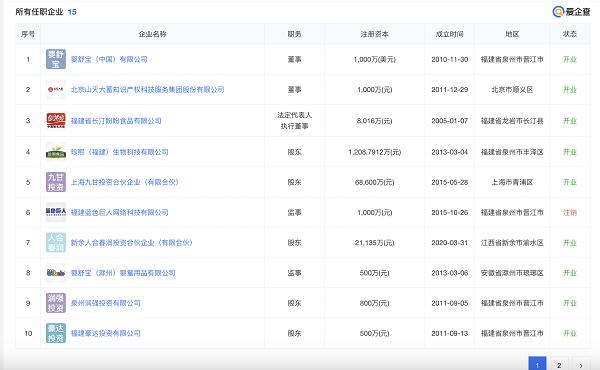
Task: Click the 上海市青浦区 region cell
Action: tap(512, 182)
